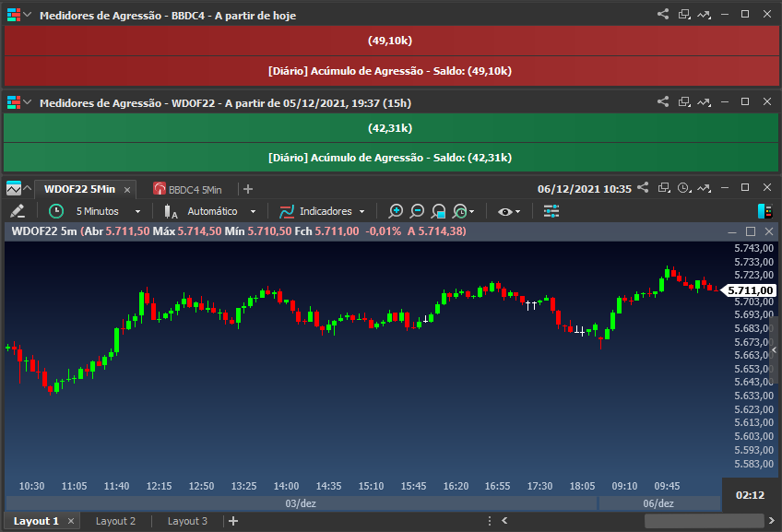
Task: Open the colored side panel icon at toolbar right
Action: click(x=765, y=211)
